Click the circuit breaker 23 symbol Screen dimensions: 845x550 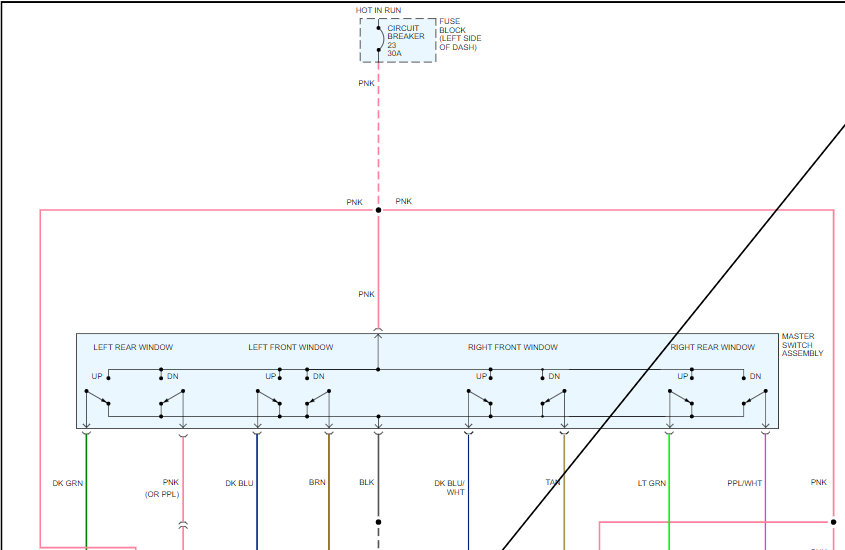[x=378, y=40]
